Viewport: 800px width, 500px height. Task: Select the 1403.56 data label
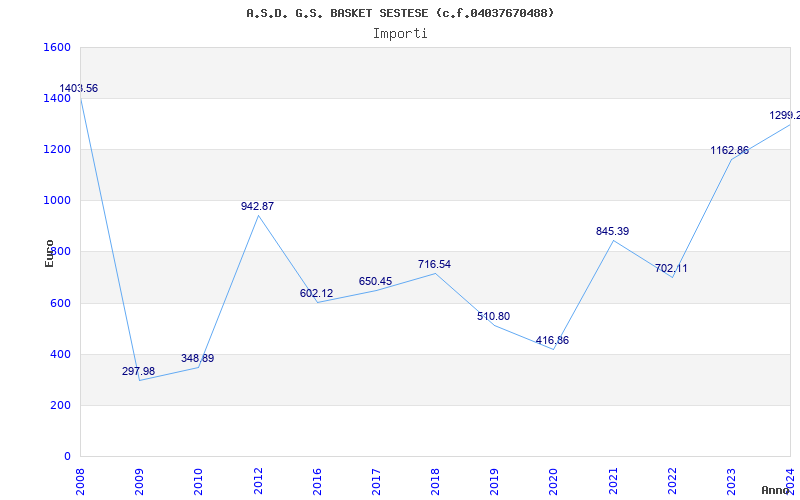click(79, 88)
